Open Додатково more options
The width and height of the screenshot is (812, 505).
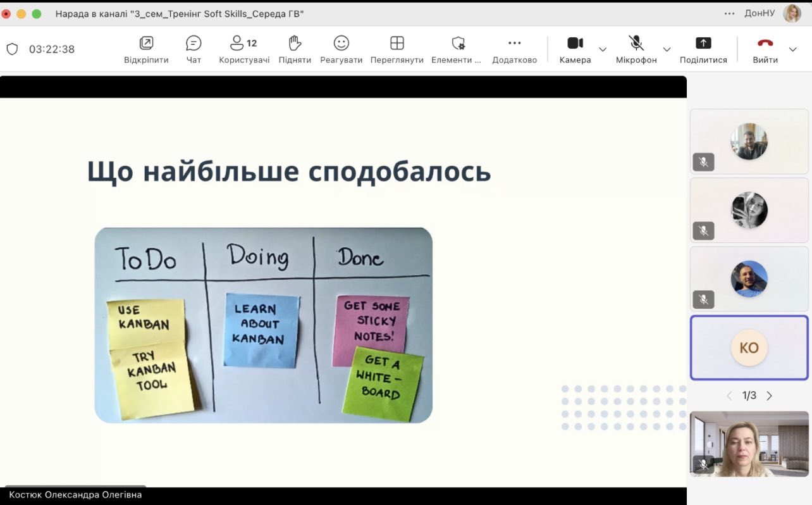coord(514,49)
